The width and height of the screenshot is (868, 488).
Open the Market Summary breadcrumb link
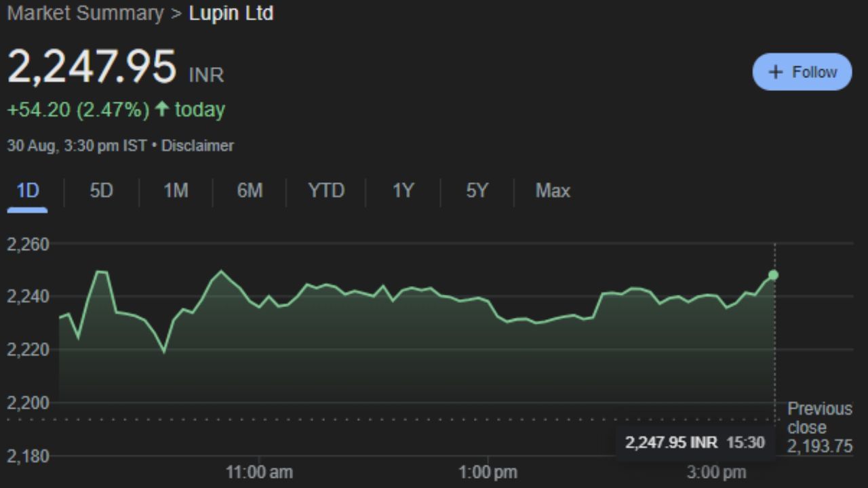click(x=85, y=14)
